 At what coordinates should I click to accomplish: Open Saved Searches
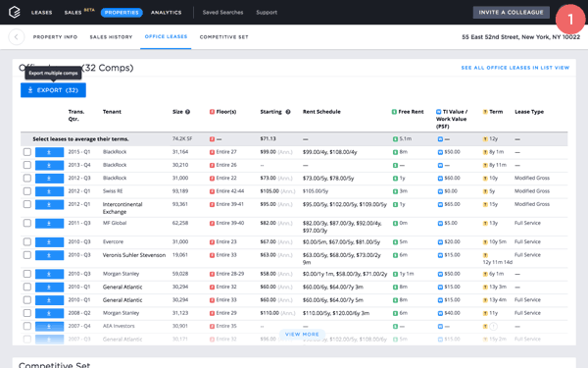click(222, 13)
